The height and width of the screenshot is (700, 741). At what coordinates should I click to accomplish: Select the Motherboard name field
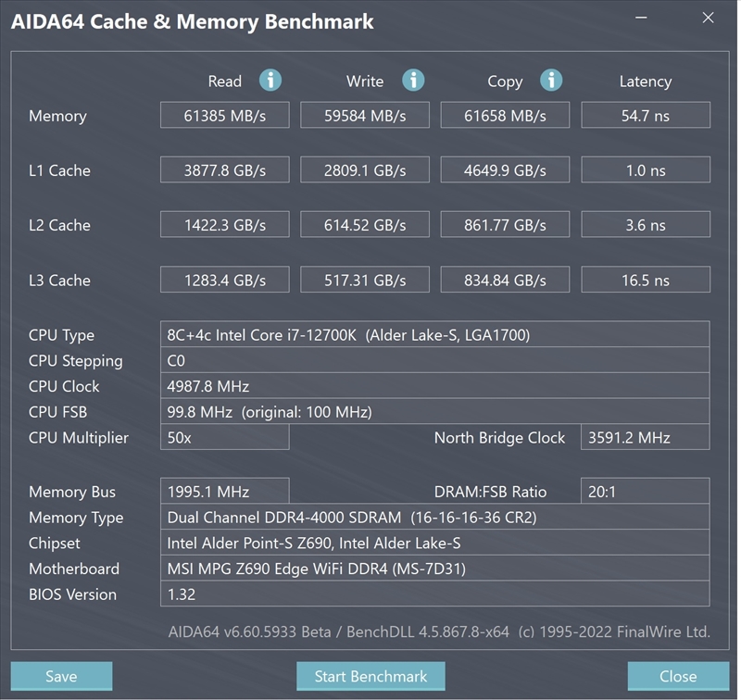[434, 569]
